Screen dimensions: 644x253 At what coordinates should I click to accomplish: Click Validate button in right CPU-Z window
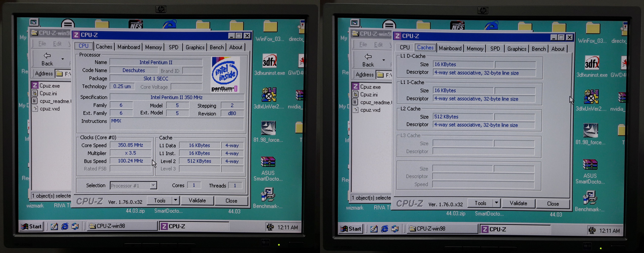coord(518,203)
